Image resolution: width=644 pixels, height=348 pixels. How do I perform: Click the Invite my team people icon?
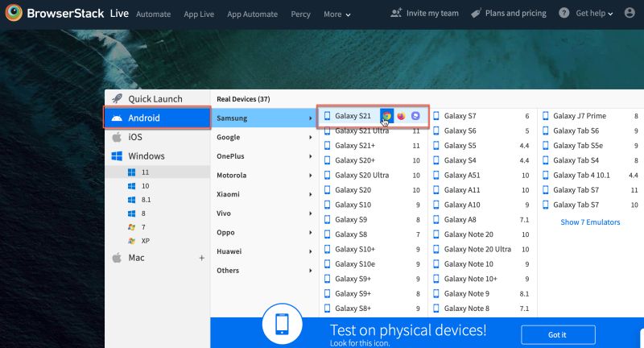[x=396, y=13]
